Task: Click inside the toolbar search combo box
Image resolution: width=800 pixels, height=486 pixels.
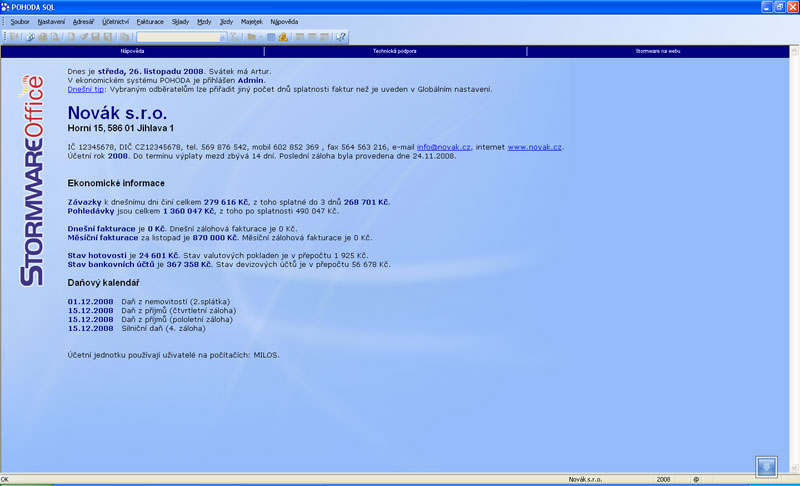Action: 178,37
